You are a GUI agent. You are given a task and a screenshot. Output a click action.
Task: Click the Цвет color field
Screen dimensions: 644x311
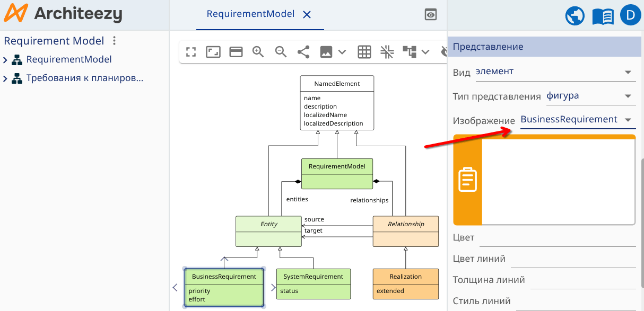[557, 238]
